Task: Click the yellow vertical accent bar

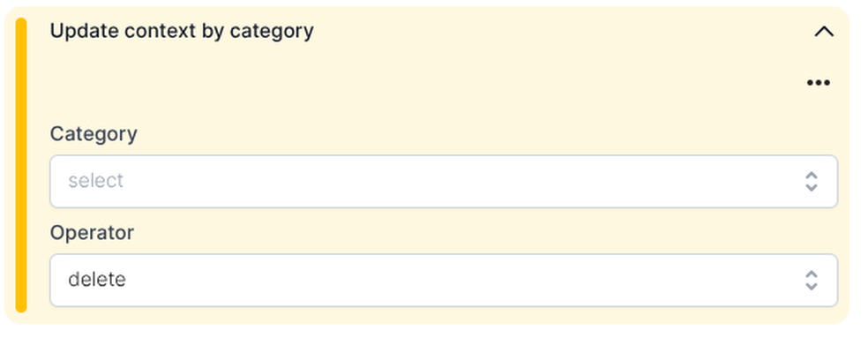Action: (x=21, y=165)
